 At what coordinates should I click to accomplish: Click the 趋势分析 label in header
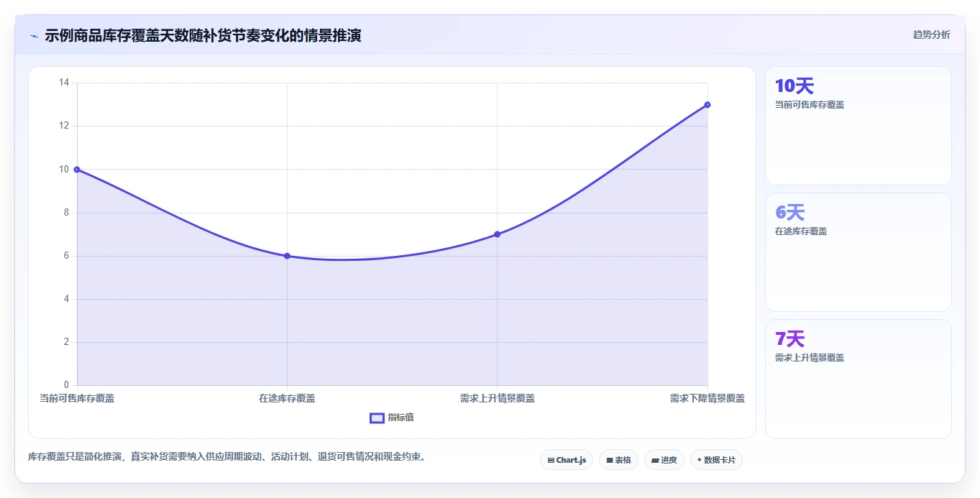point(931,34)
